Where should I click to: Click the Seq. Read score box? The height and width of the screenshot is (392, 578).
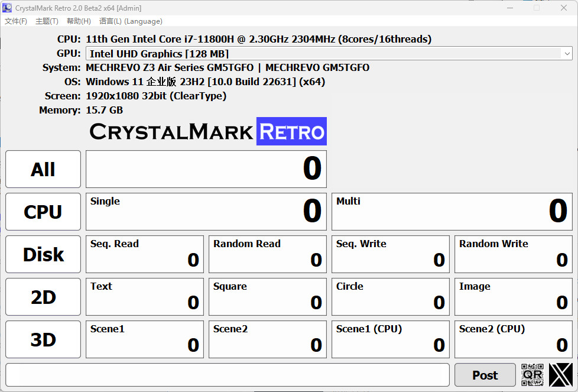tap(144, 254)
